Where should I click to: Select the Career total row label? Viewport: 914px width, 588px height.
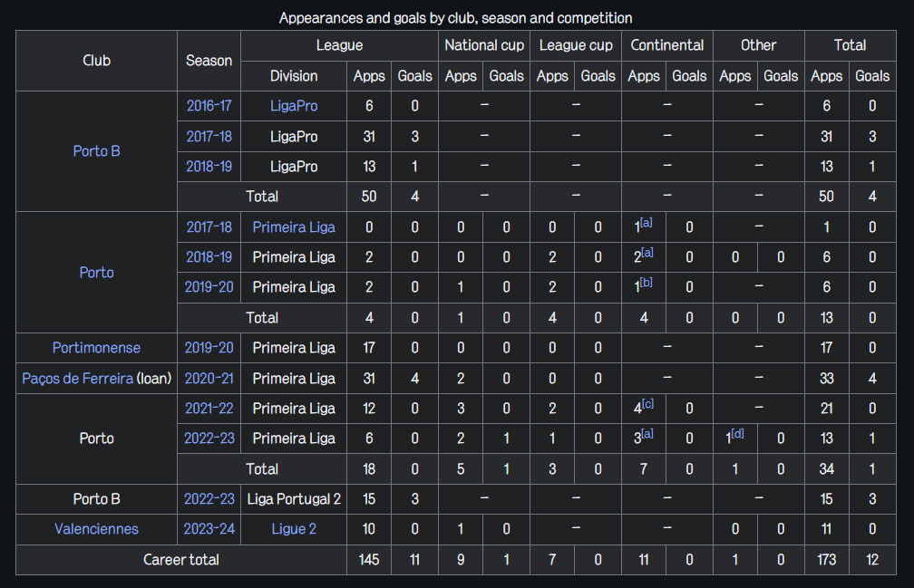coord(181,560)
